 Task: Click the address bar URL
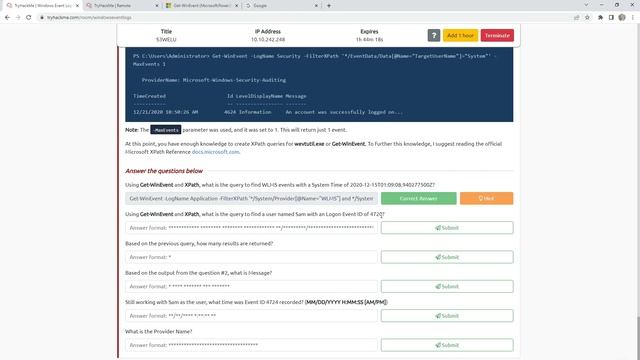click(x=89, y=18)
